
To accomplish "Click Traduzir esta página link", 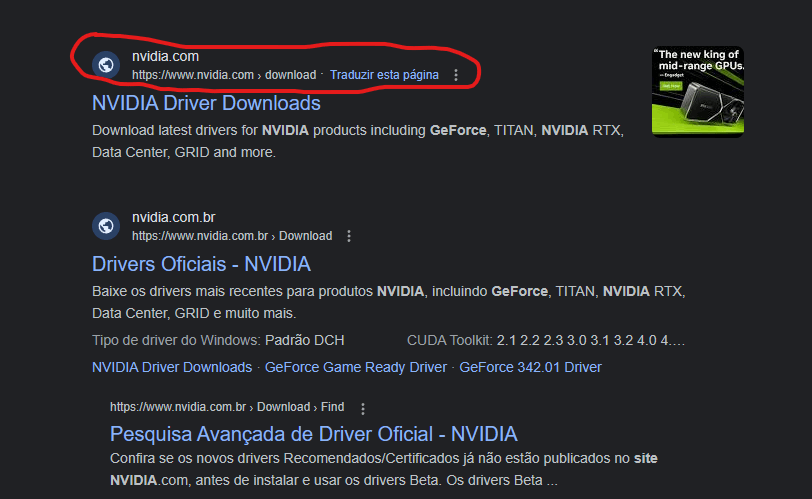I will tap(384, 75).
